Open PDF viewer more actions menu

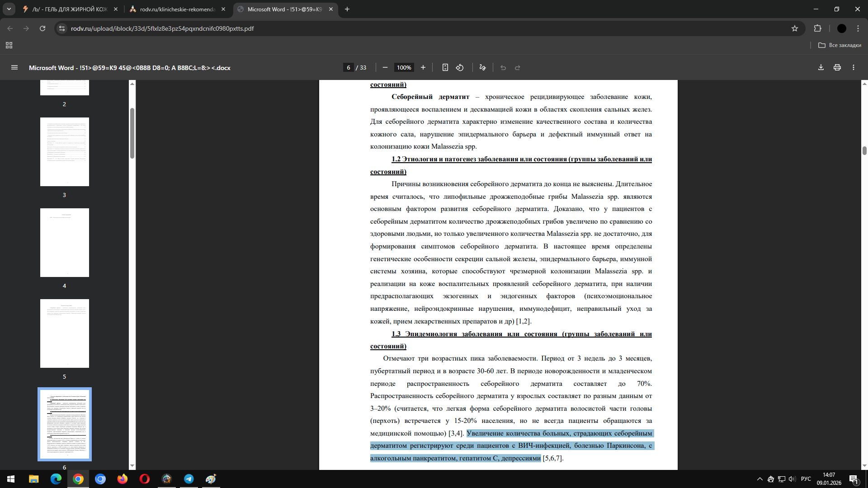click(x=854, y=68)
